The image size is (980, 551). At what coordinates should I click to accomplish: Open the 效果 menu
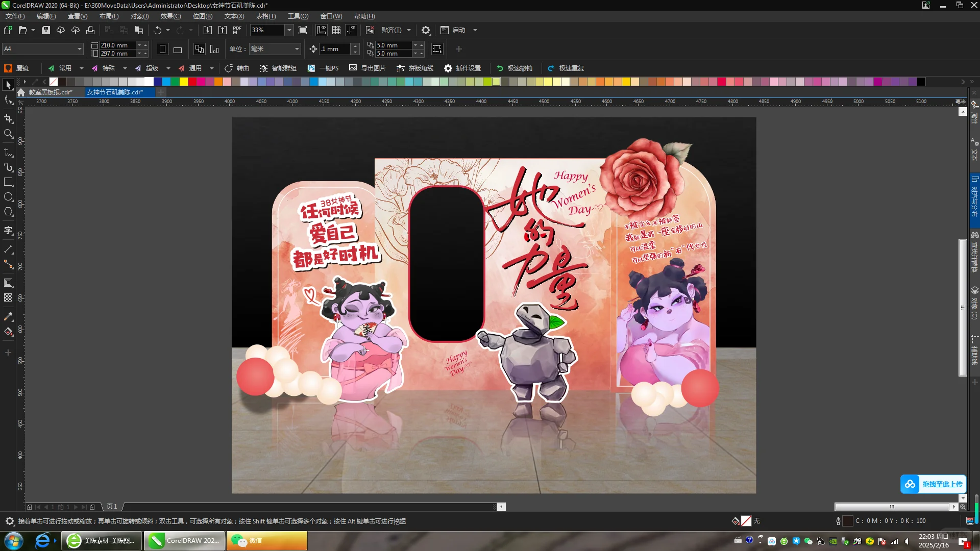point(170,16)
